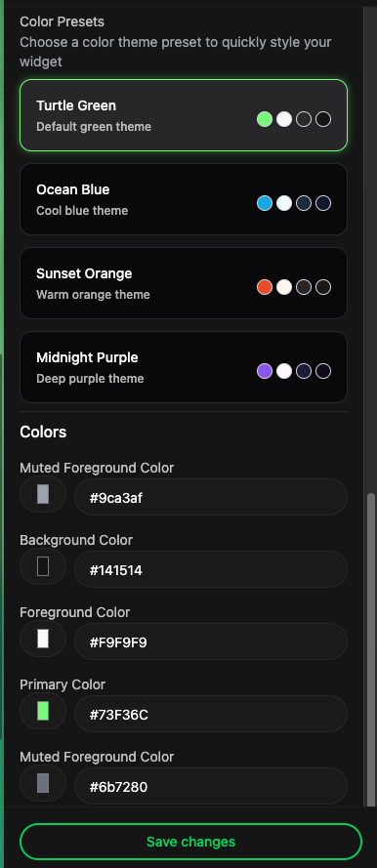Choose the Ocean Blue theme preset
Screen dimensions: 377x868
coord(184,199)
